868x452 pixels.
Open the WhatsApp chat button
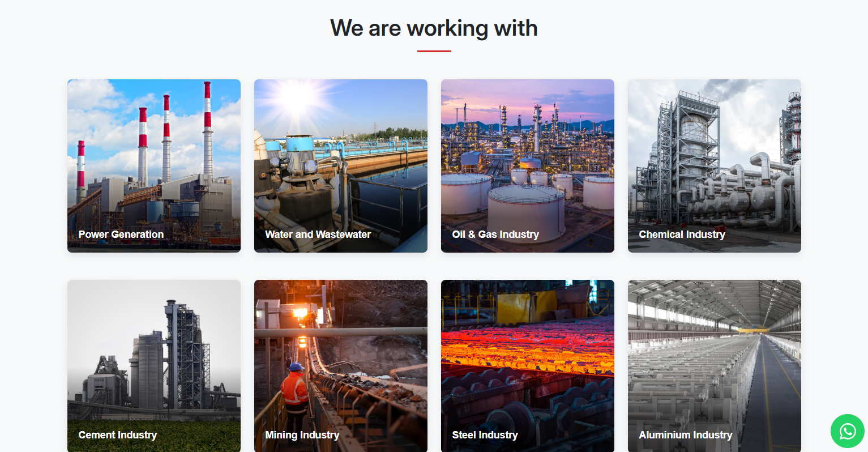847,431
